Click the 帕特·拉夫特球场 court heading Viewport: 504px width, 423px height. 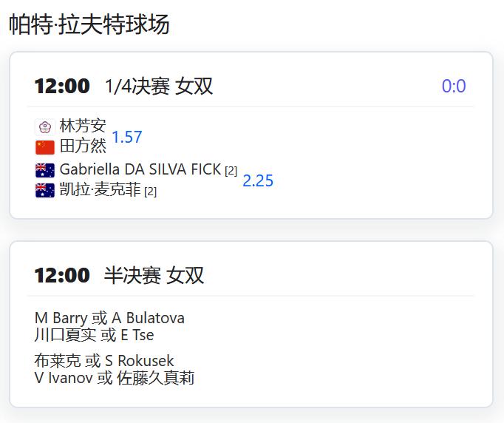click(x=89, y=24)
